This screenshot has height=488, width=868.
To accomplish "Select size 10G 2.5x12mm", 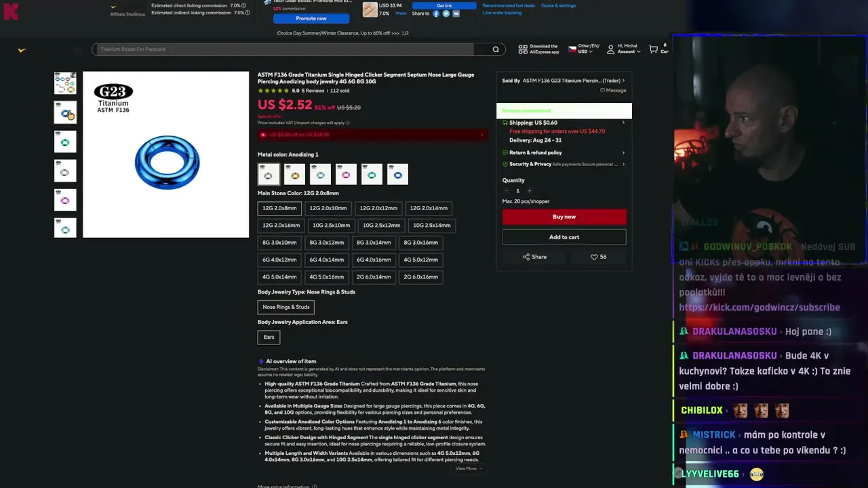I will click(381, 225).
